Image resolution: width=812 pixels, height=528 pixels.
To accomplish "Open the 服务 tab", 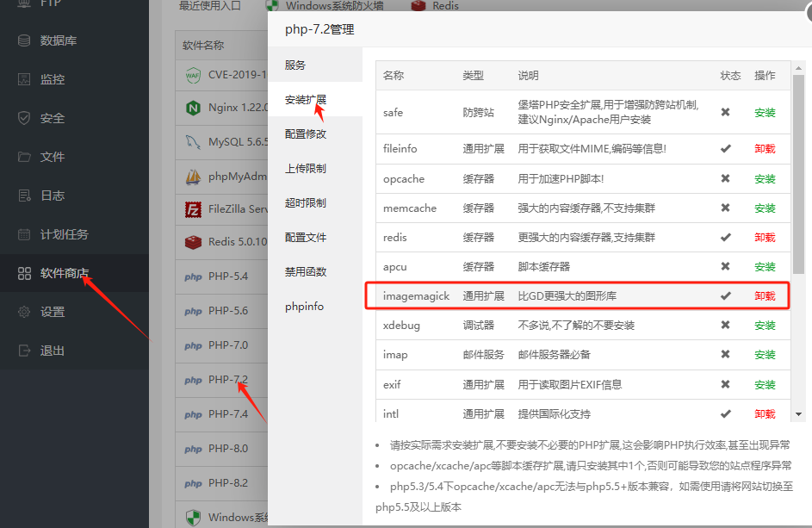I will pos(315,65).
